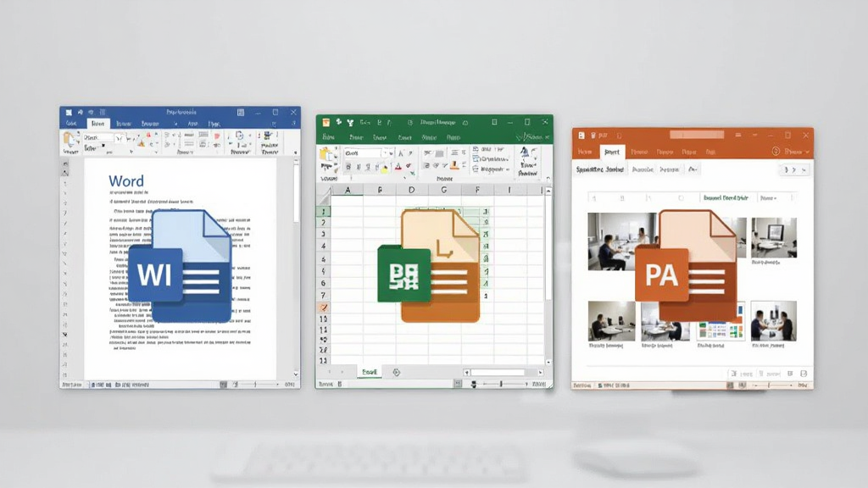The height and width of the screenshot is (488, 868).
Task: Click the large blue WI document icon
Action: [x=180, y=267]
